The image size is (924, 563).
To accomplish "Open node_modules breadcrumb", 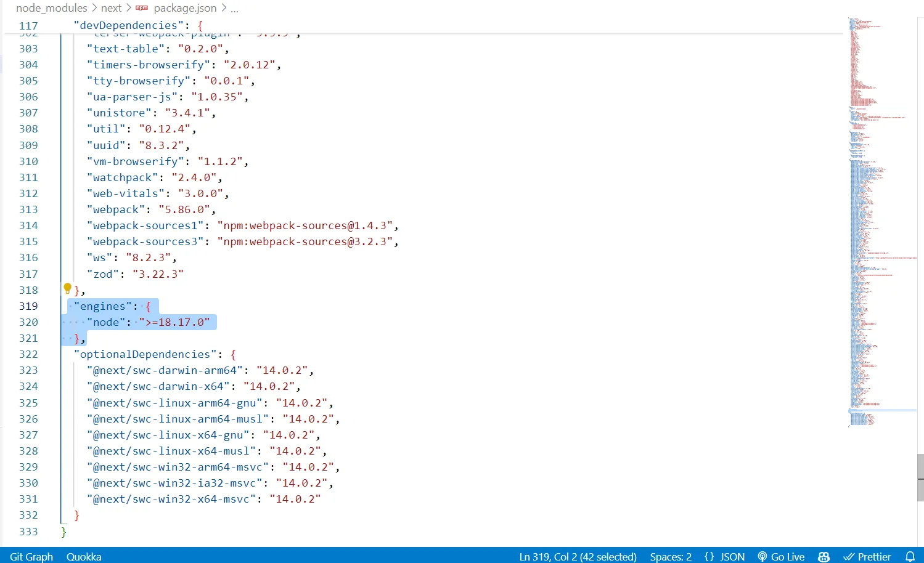I will tap(52, 8).
